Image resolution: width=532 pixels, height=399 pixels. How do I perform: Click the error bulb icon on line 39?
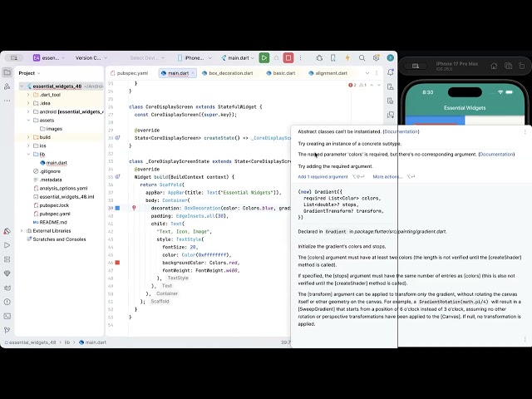134,208
